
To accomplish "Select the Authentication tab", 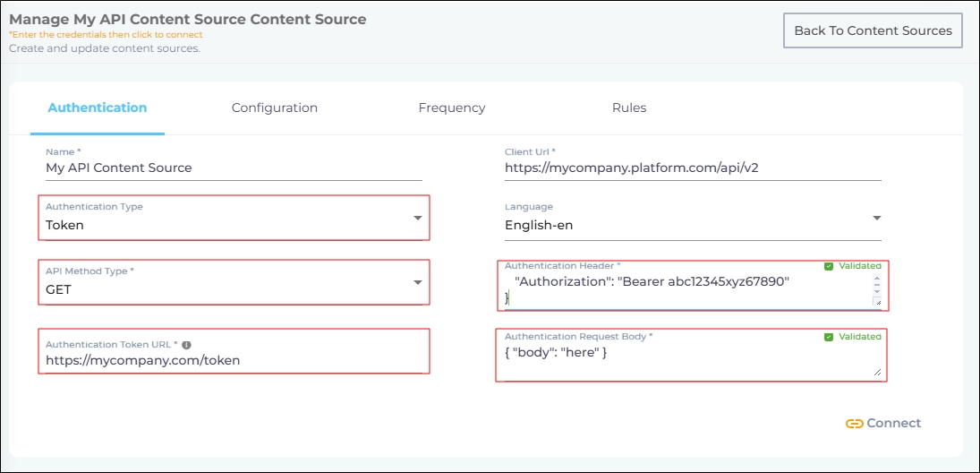I will point(98,107).
